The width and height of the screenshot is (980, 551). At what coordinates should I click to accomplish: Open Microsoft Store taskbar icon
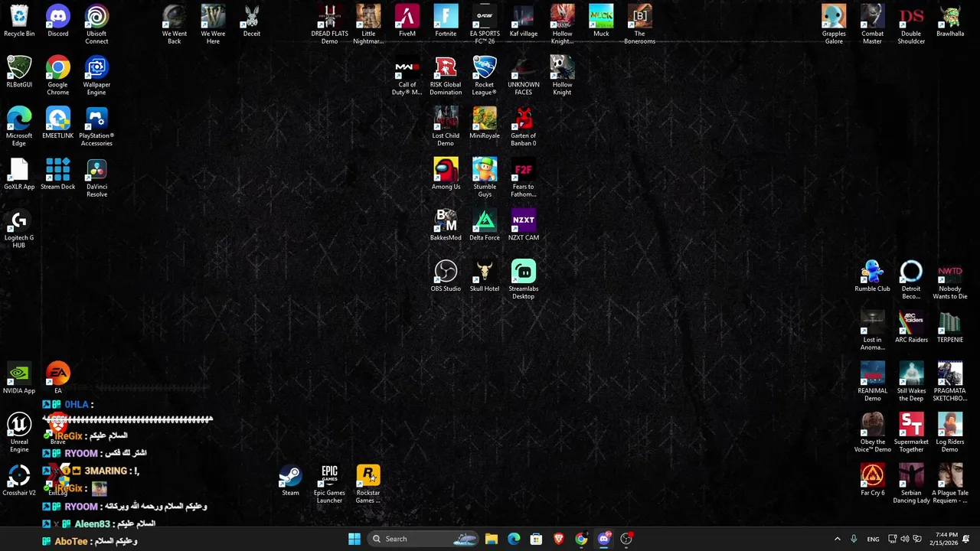(536, 539)
